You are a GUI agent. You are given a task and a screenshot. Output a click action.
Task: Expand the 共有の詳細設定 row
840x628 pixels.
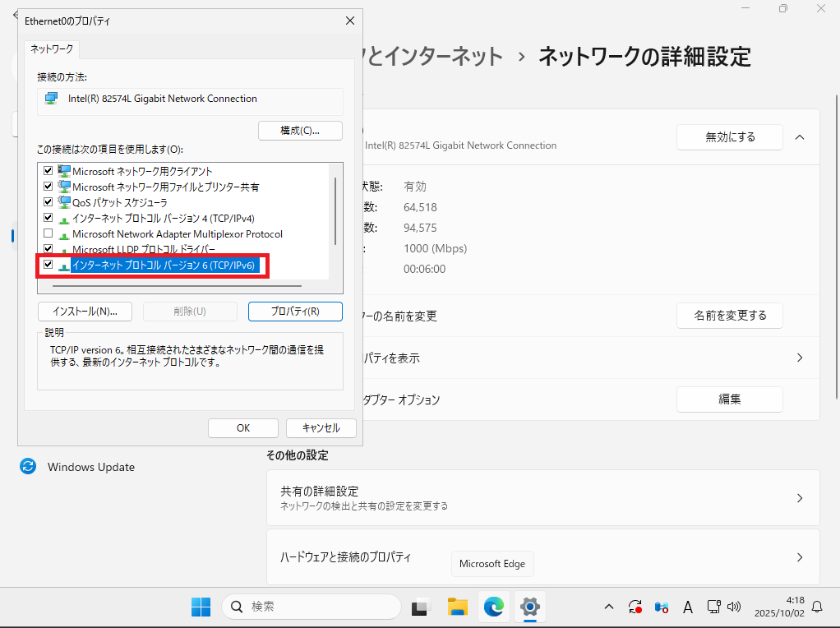pyautogui.click(x=799, y=498)
